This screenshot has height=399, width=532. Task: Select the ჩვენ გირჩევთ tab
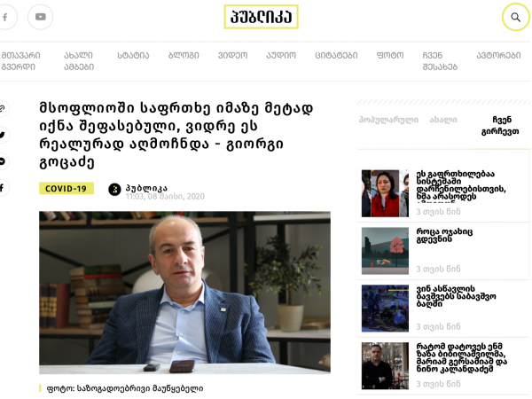pos(500,126)
